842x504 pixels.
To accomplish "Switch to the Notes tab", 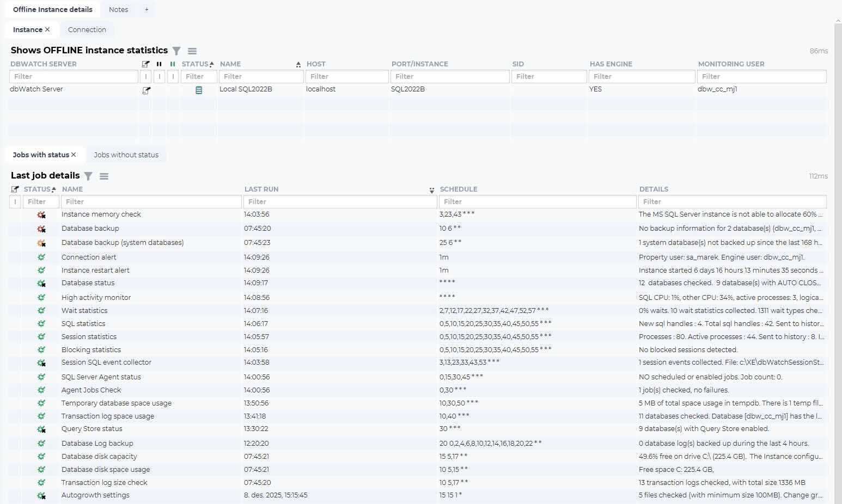I will (118, 9).
